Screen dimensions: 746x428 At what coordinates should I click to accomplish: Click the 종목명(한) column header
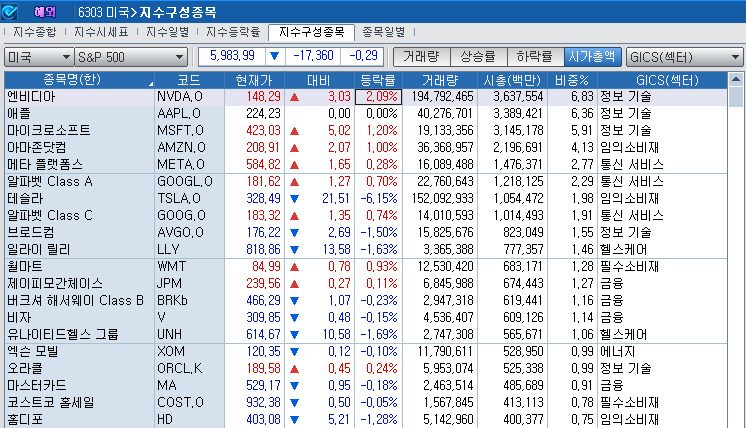[79, 80]
